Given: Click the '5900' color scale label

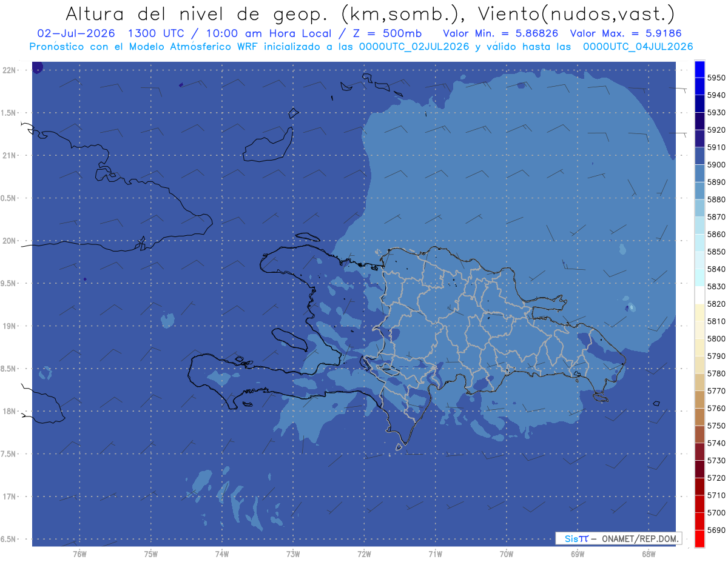Looking at the screenshot, I should 716,165.
